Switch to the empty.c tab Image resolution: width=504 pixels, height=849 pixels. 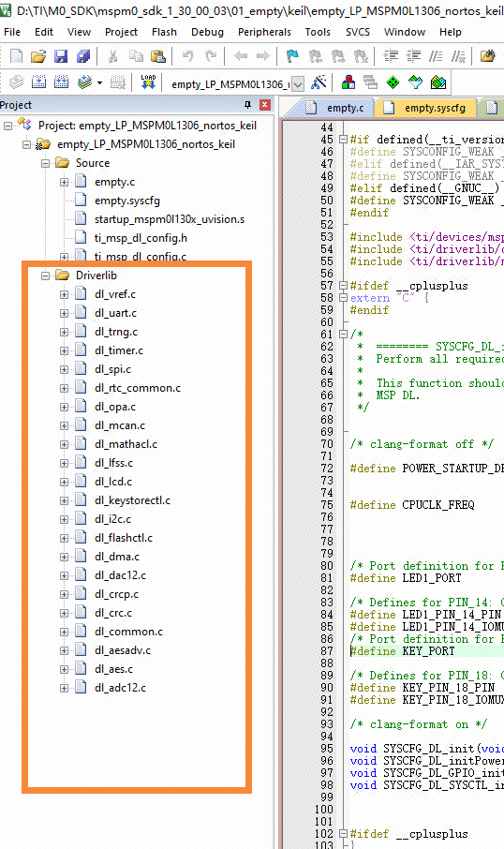[x=345, y=108]
